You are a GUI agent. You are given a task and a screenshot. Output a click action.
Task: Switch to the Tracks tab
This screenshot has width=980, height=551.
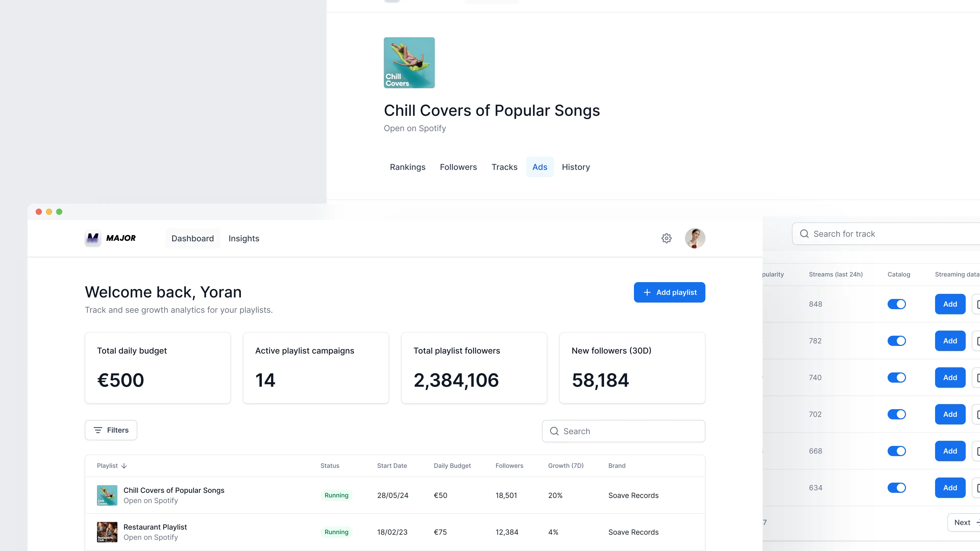(x=505, y=167)
